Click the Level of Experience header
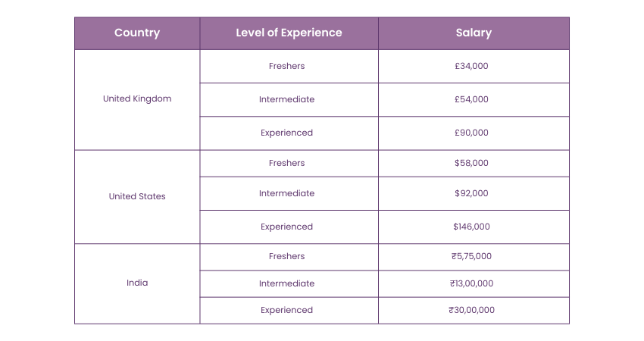 point(289,33)
